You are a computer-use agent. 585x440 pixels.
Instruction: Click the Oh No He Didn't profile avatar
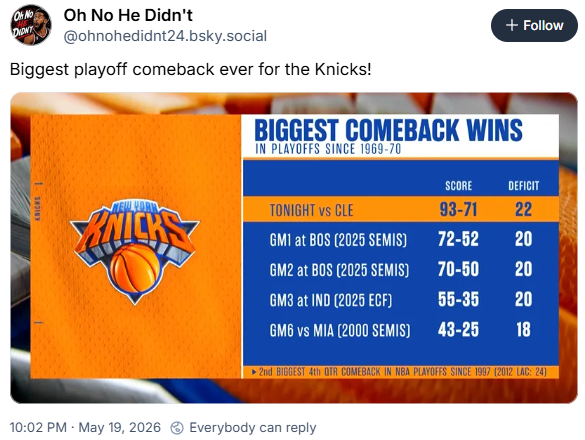point(31,25)
